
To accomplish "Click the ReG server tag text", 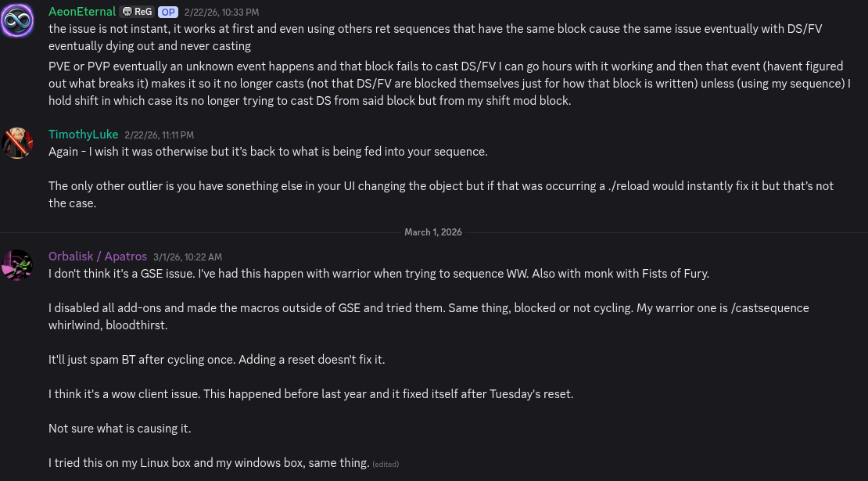I will pyautogui.click(x=143, y=13).
